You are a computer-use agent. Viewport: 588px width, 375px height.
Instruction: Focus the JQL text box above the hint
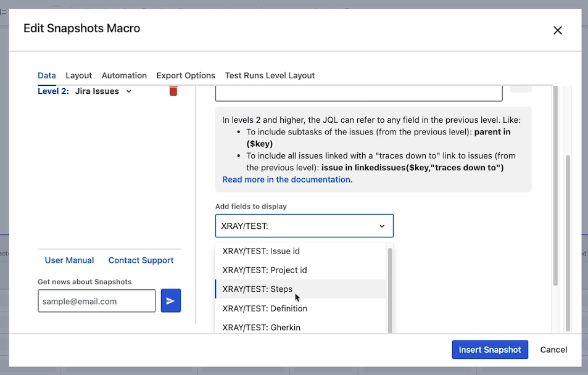pos(359,93)
